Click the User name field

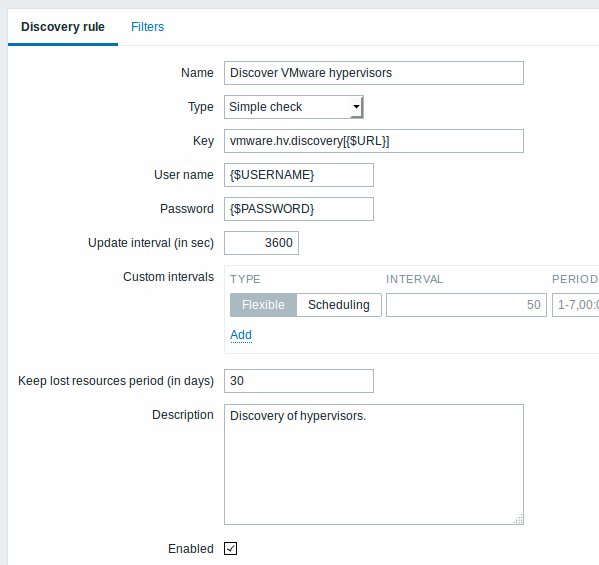coord(299,175)
